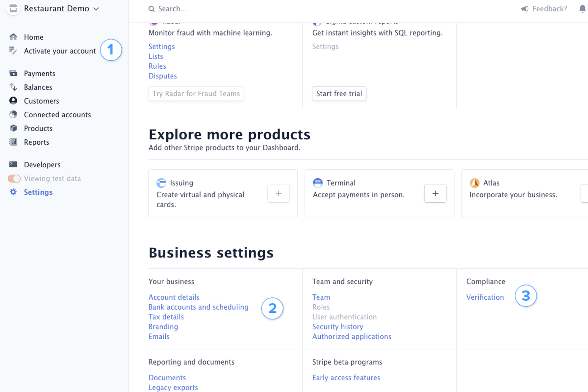Click the Feedback megaphone icon
Image resolution: width=588 pixels, height=392 pixels.
pos(525,9)
